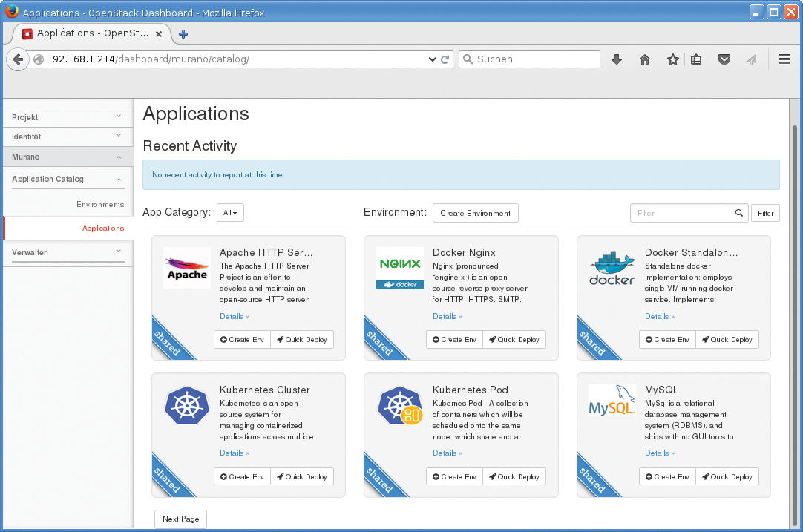This screenshot has height=532, width=803.
Task: Select the Docker Standalone whale icon
Action: point(612,268)
